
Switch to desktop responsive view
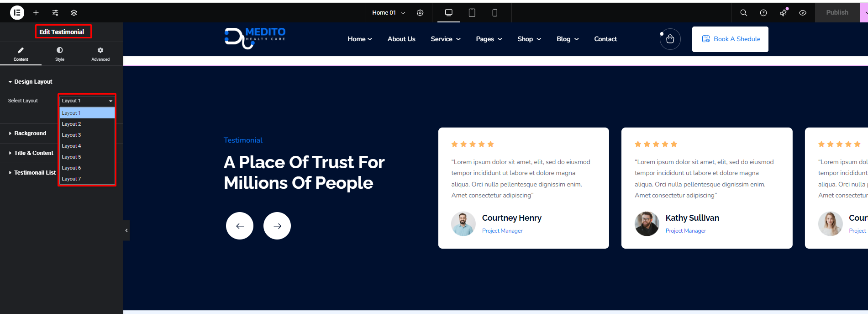click(x=449, y=13)
